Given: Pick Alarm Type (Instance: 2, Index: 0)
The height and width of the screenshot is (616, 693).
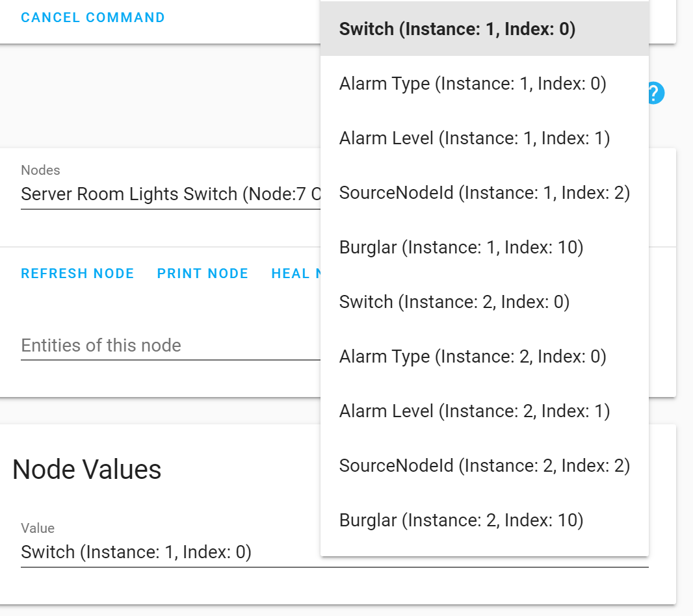Looking at the screenshot, I should click(472, 357).
